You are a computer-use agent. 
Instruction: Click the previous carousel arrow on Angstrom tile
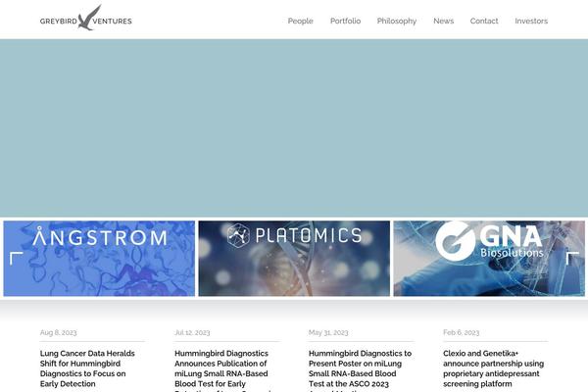(16, 259)
